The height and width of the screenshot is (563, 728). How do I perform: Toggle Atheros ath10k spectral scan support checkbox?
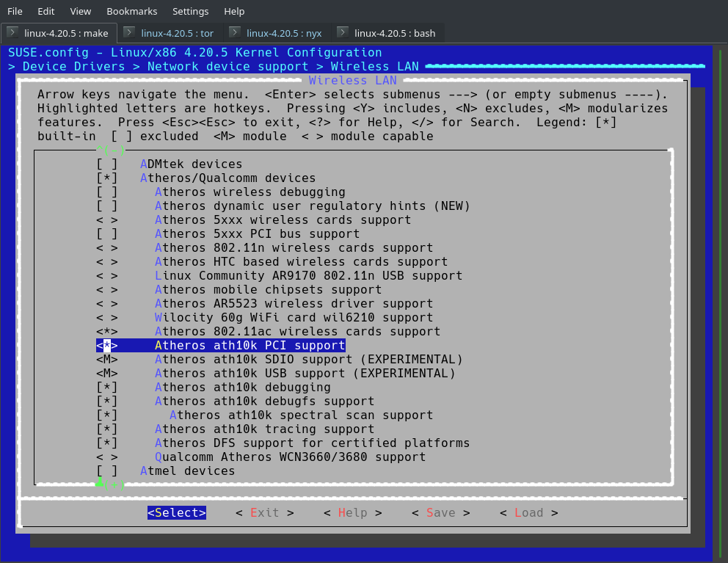[x=107, y=415]
